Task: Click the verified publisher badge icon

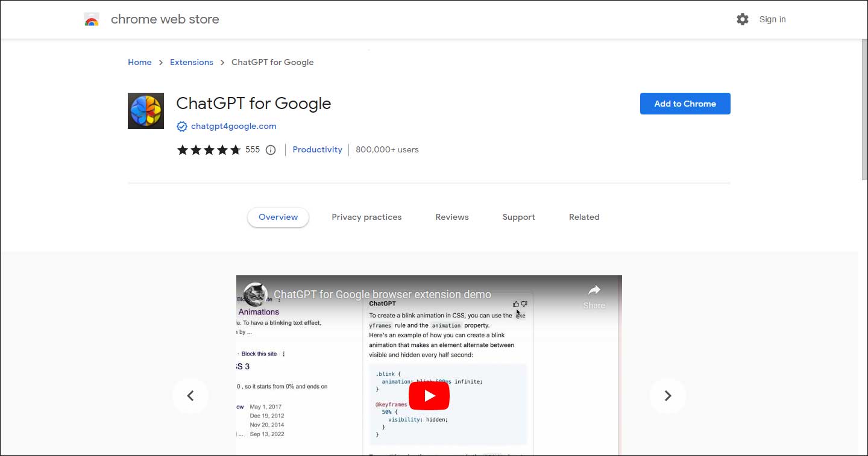Action: pos(181,126)
